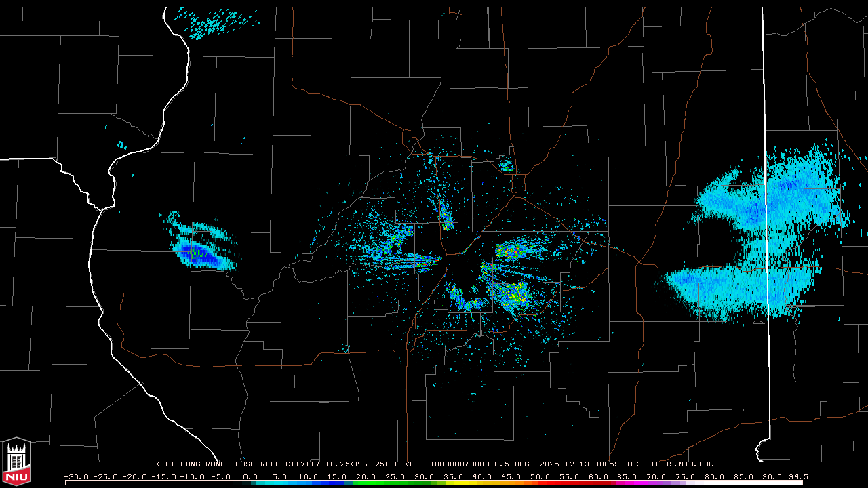Click the -25.0 scale label
This screenshot has width=868, height=488.
[104, 476]
